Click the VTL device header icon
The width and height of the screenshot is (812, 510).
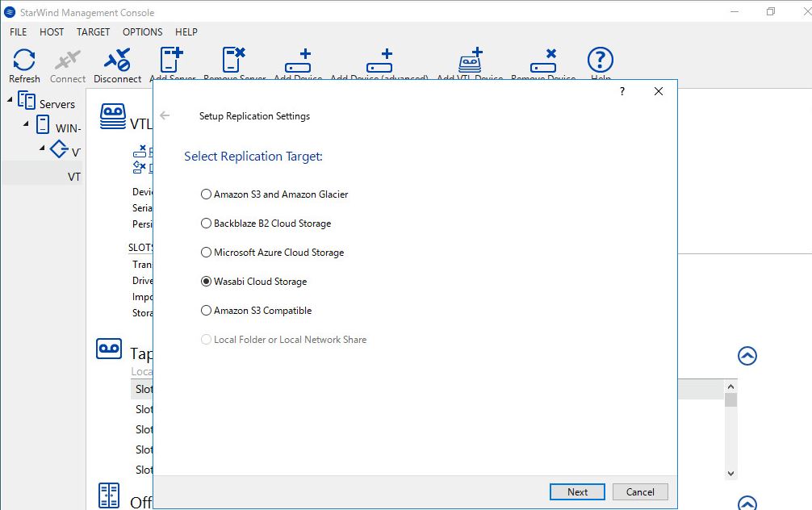click(x=113, y=116)
